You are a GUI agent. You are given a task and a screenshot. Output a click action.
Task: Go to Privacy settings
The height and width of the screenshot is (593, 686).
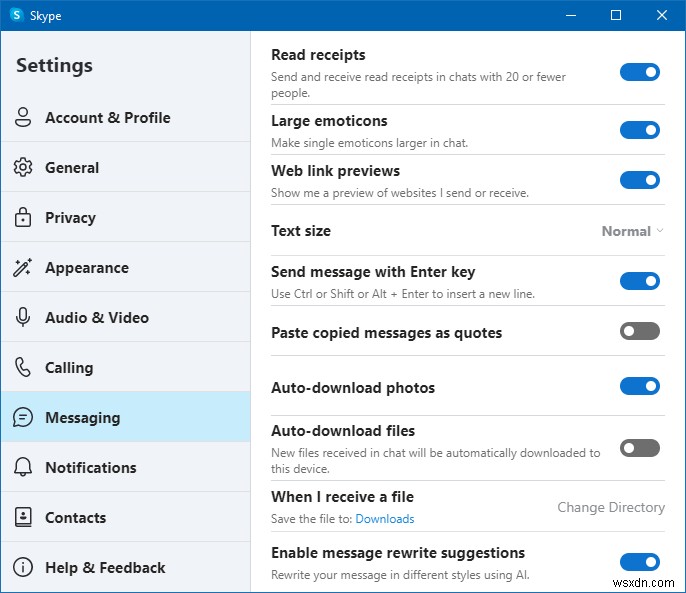coord(126,217)
